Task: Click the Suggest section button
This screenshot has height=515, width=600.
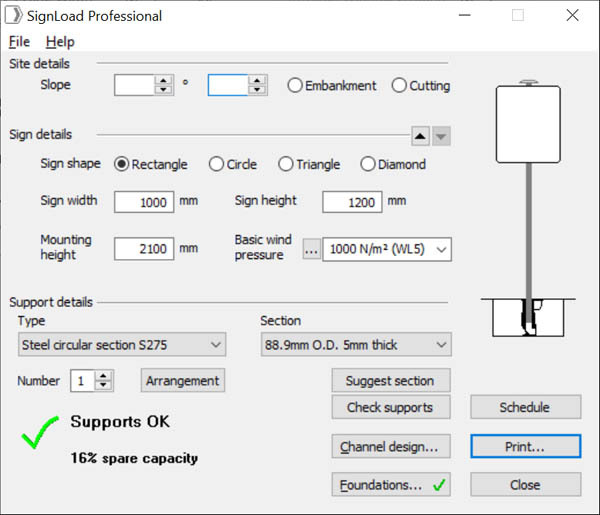Action: point(390,381)
